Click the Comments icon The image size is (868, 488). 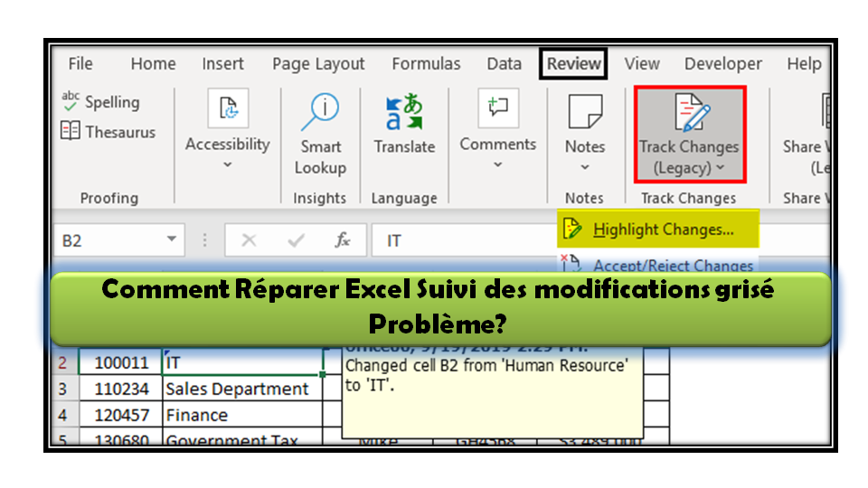[x=497, y=108]
